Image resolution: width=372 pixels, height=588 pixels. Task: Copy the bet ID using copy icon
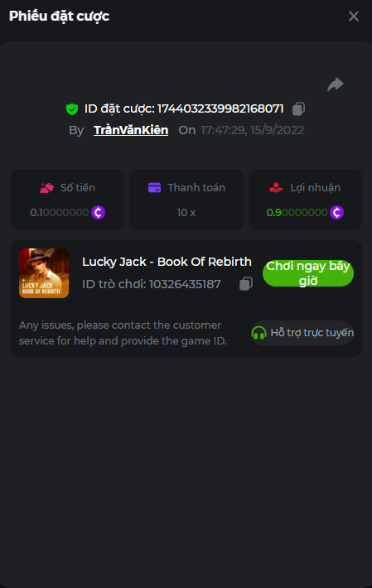coord(298,108)
